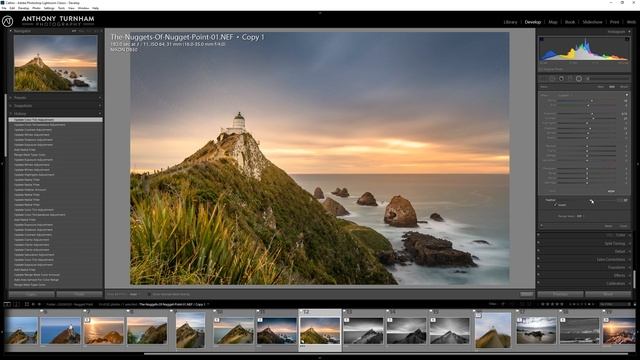Switch to the Print module
The width and height of the screenshot is (640, 360).
(614, 22)
